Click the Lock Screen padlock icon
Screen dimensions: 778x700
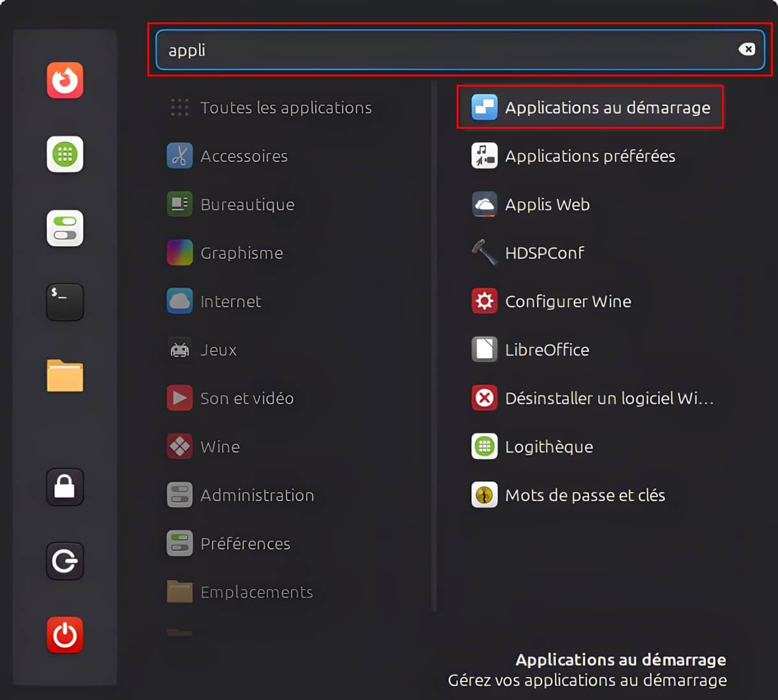65,487
